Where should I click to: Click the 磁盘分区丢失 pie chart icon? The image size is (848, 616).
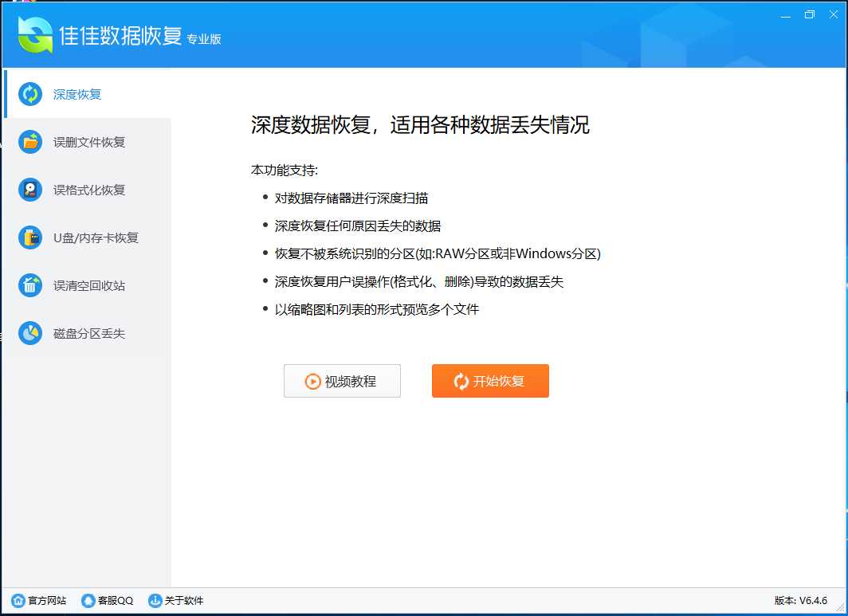tap(30, 333)
